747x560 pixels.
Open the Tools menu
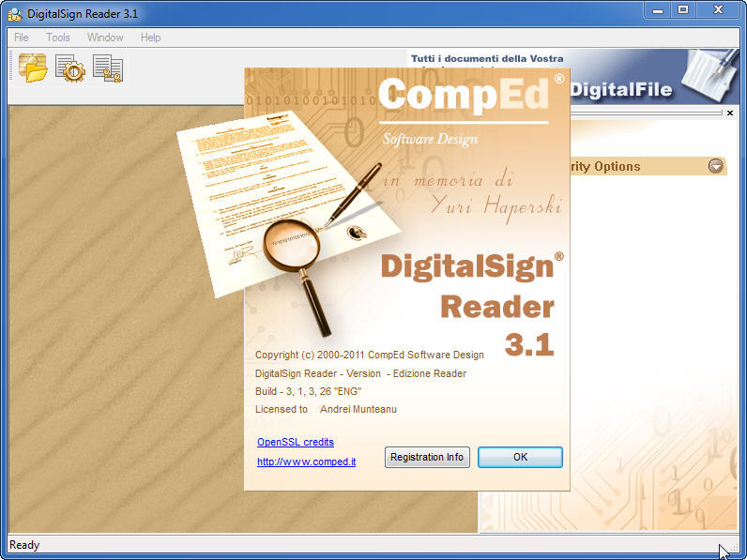tap(58, 38)
